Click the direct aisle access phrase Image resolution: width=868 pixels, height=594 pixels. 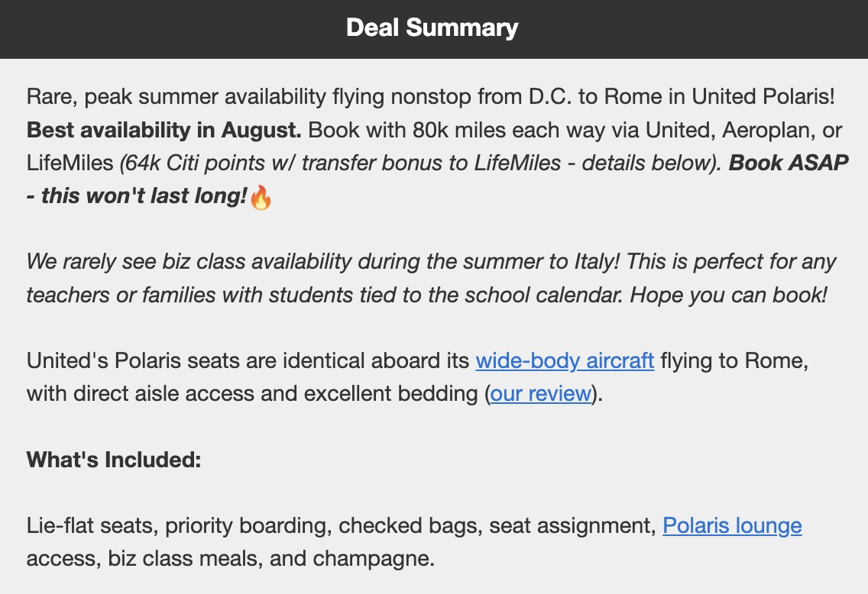point(146,394)
